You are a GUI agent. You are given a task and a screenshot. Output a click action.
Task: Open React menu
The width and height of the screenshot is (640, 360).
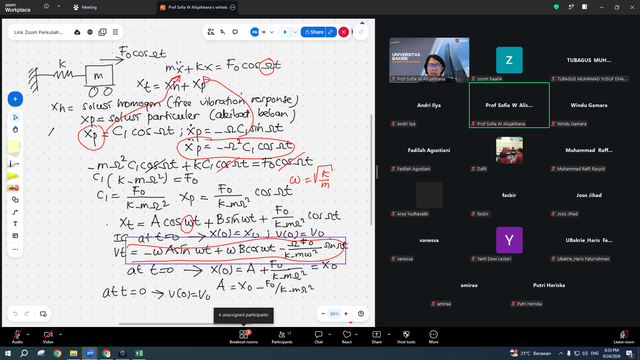point(347,336)
